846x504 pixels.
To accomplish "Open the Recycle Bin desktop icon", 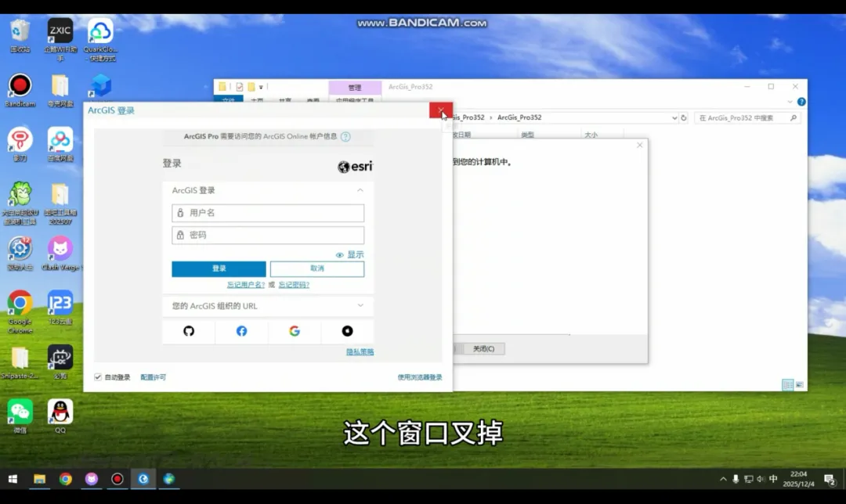I will click(x=20, y=35).
